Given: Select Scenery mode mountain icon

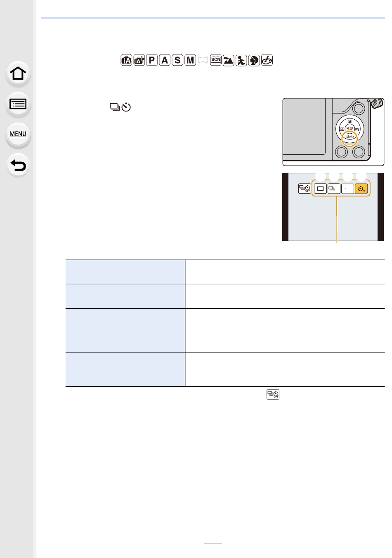Looking at the screenshot, I should click(x=229, y=60).
